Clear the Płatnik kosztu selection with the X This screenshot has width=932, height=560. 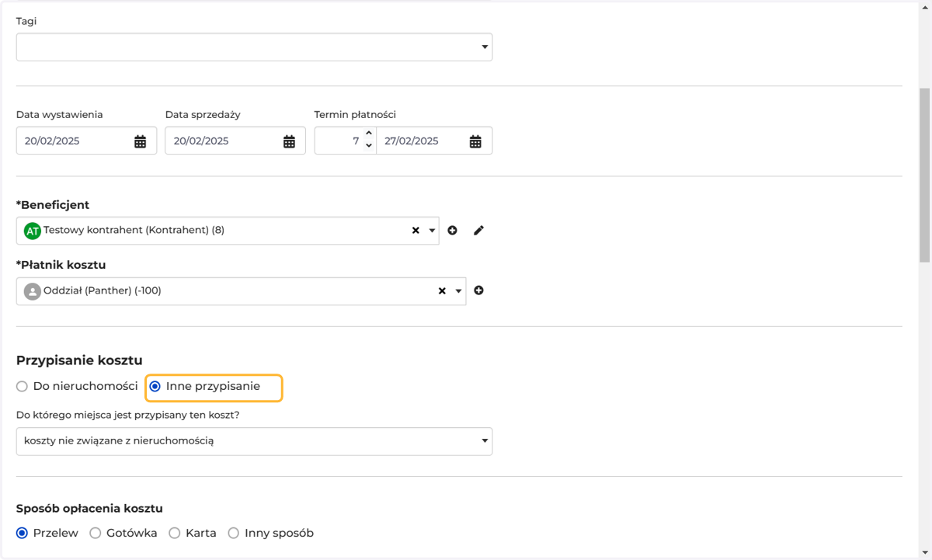click(442, 291)
